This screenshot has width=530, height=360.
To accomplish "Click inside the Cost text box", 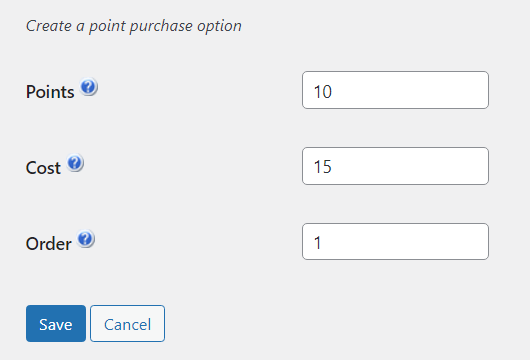I will 395,166.
